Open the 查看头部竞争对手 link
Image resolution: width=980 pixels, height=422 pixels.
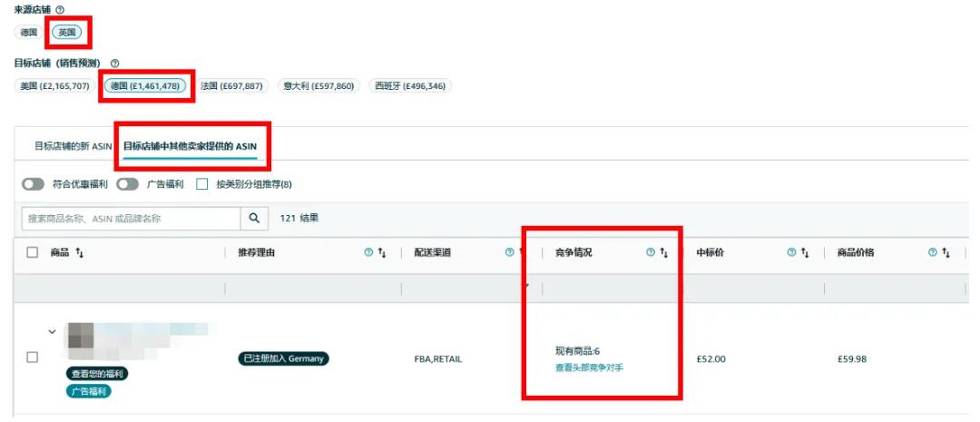[589, 368]
